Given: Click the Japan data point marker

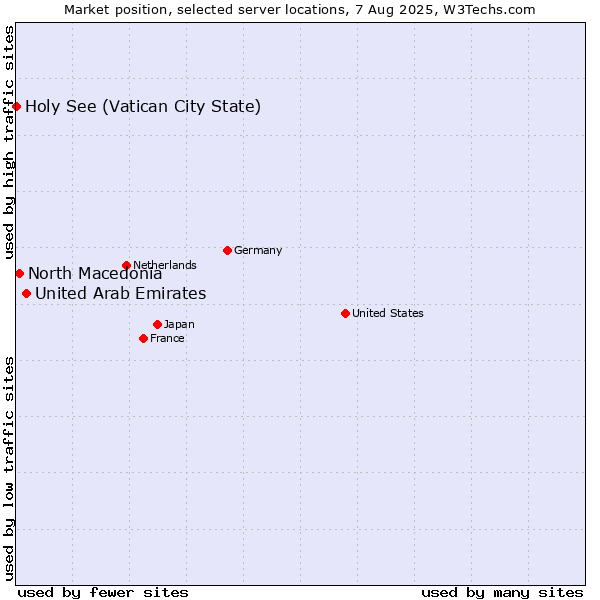Looking at the screenshot, I should click(x=157, y=324).
